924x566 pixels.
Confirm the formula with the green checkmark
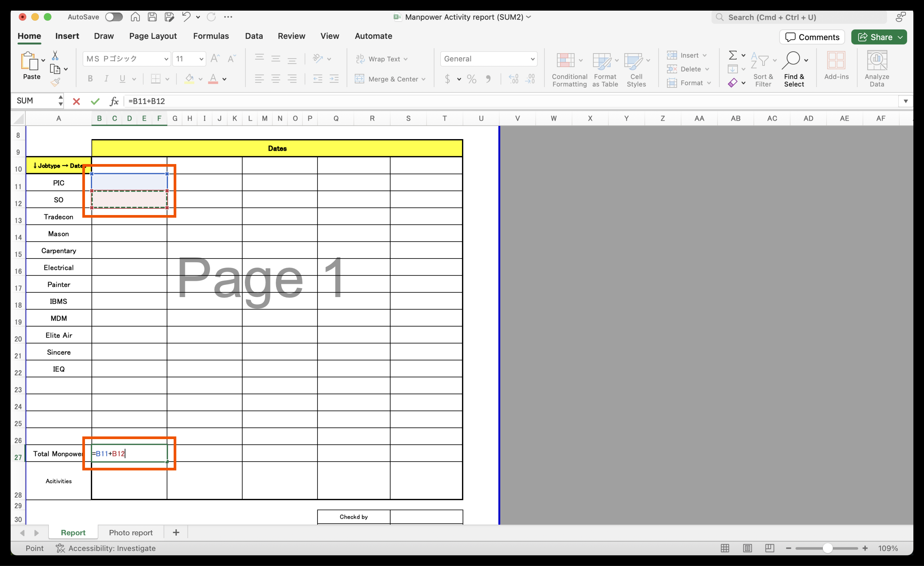tap(95, 101)
